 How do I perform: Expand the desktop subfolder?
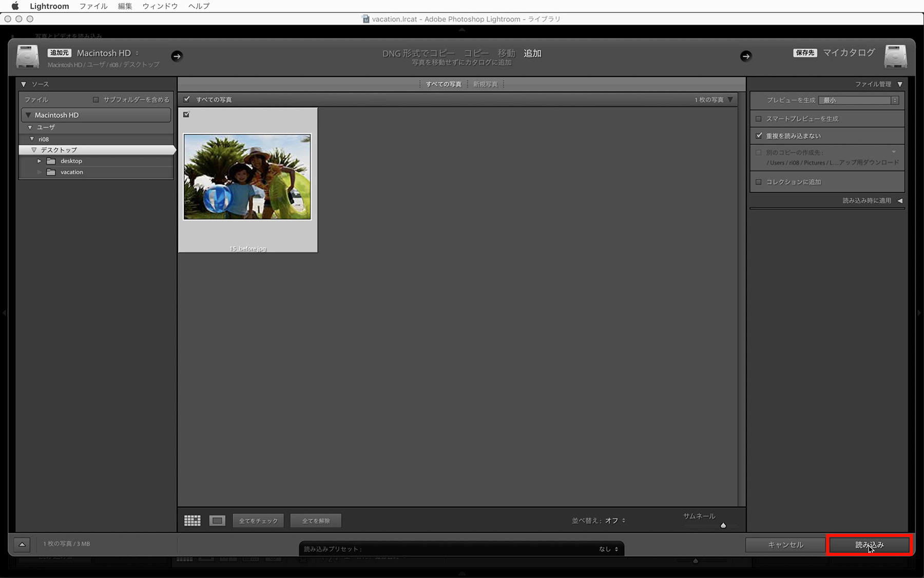pos(39,161)
